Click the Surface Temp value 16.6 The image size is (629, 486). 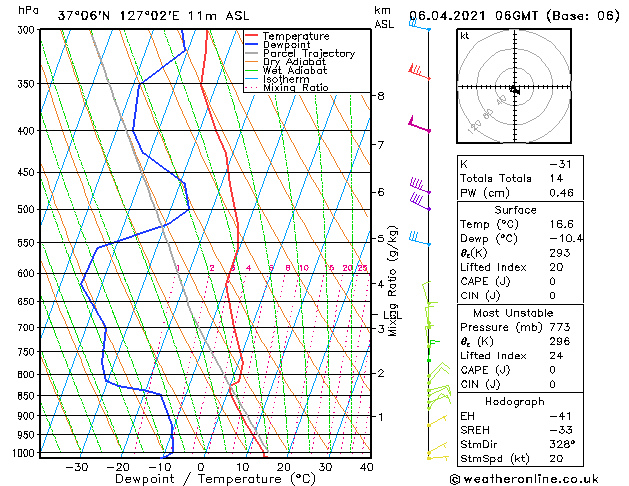[x=561, y=224]
